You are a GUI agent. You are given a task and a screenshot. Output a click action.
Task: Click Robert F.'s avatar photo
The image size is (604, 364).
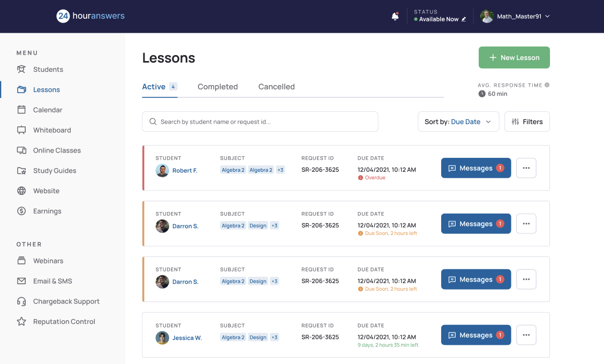(162, 170)
